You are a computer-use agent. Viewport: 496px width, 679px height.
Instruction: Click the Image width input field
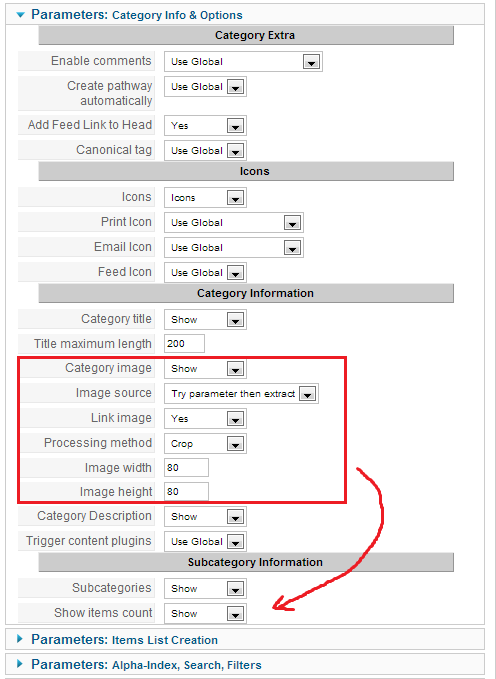186,468
